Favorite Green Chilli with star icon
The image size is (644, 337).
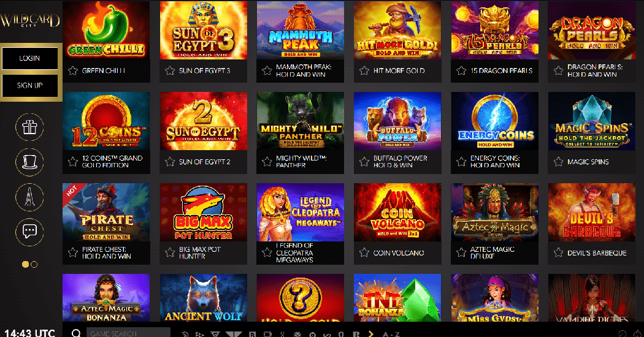pos(73,70)
